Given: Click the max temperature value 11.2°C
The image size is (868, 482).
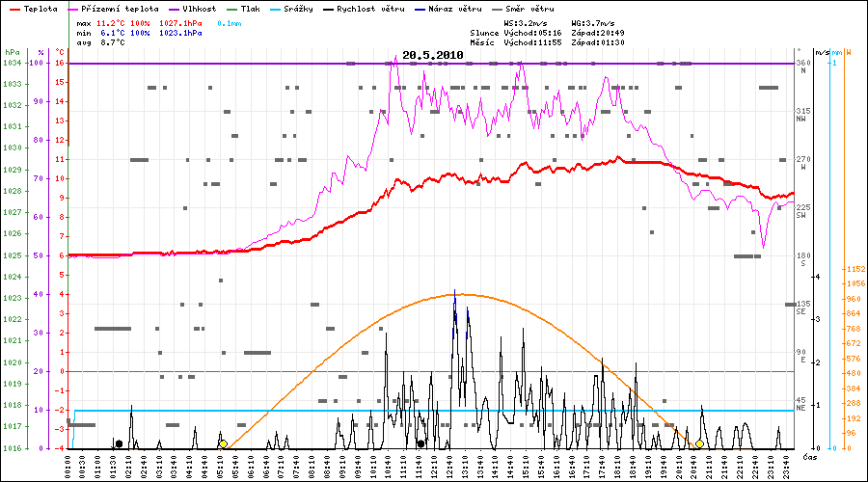Looking at the screenshot, I should (x=111, y=24).
